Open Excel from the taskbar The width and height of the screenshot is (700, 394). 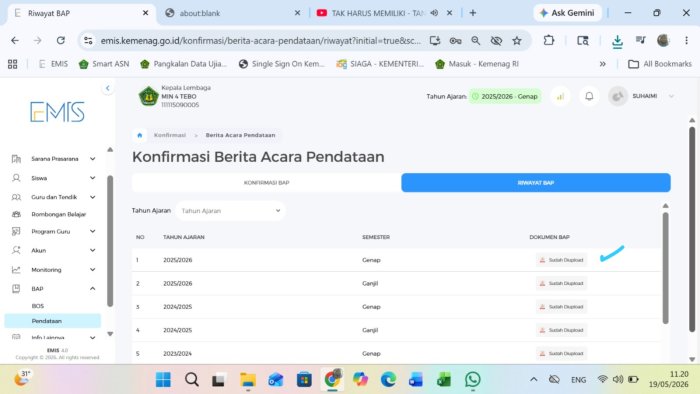(x=444, y=379)
